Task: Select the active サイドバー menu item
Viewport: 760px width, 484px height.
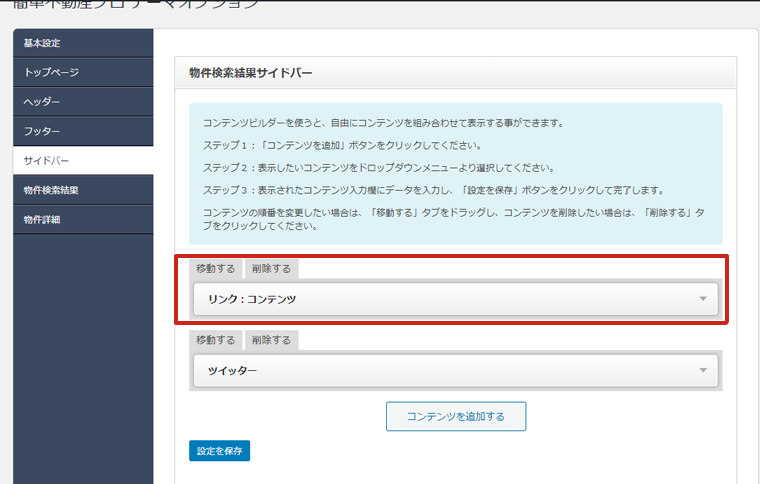Action: (47, 160)
